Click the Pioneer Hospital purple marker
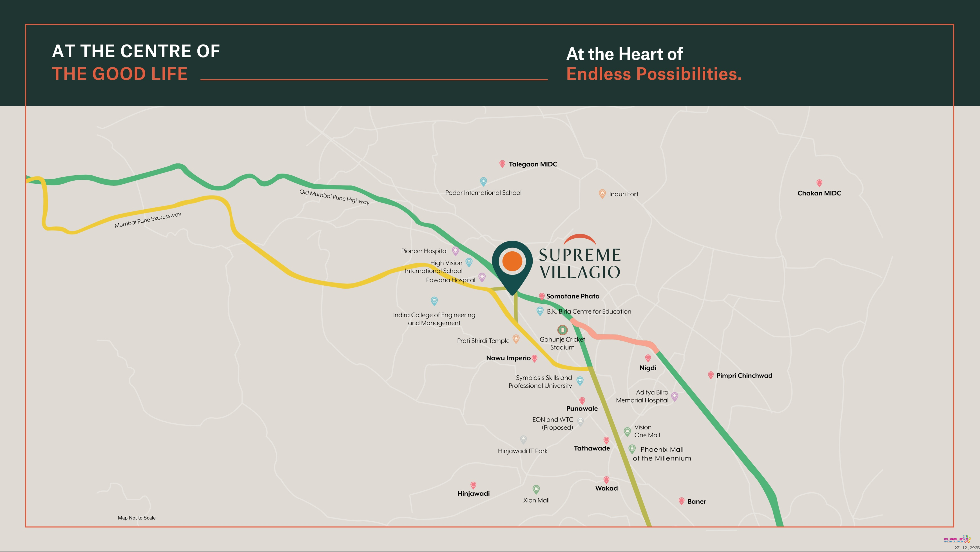This screenshot has height=552, width=980. (x=456, y=250)
